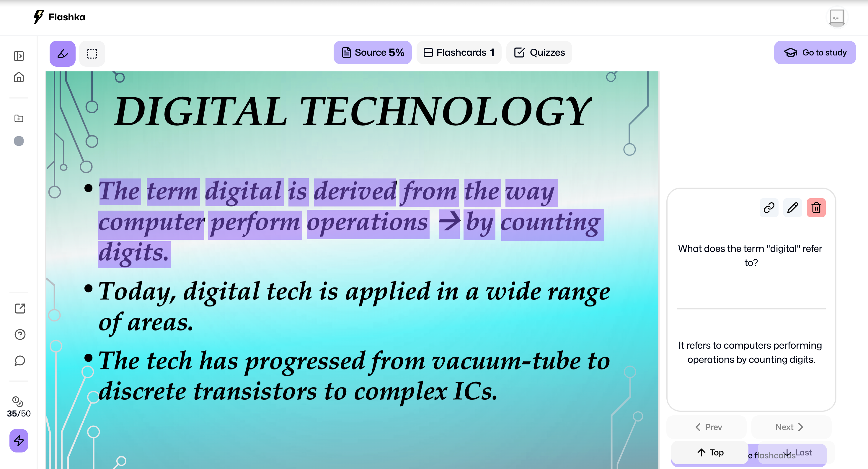Screen dimensions: 868x469
Task: Toggle the Source view at 5%
Action: point(373,53)
